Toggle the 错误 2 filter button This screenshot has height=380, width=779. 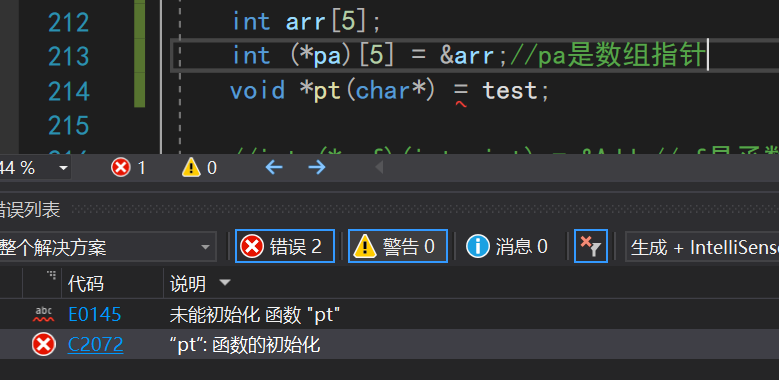(x=285, y=246)
